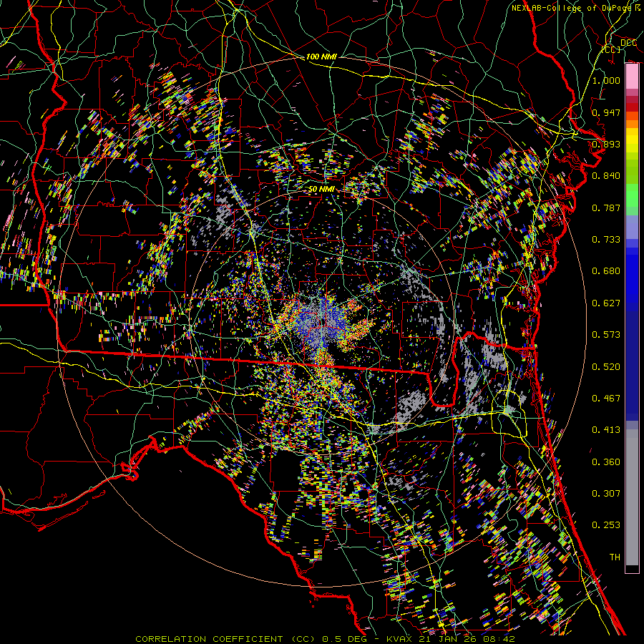Select the 0.413 scale value
This screenshot has height=644, width=644.
coord(606,430)
